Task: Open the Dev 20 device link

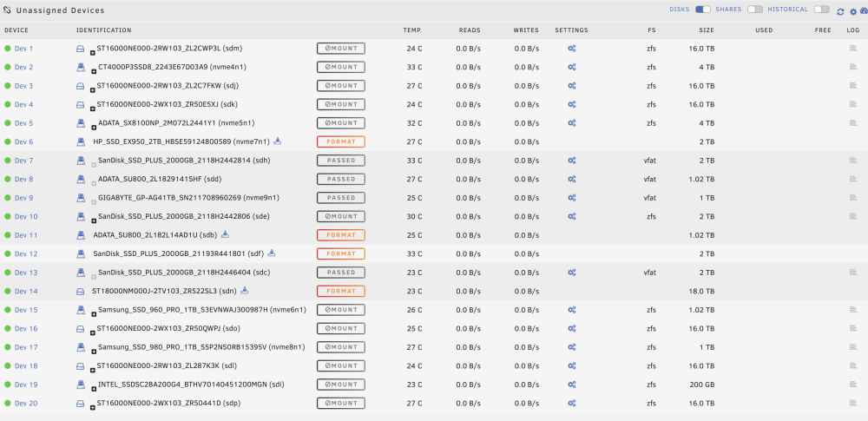Action: click(x=26, y=403)
